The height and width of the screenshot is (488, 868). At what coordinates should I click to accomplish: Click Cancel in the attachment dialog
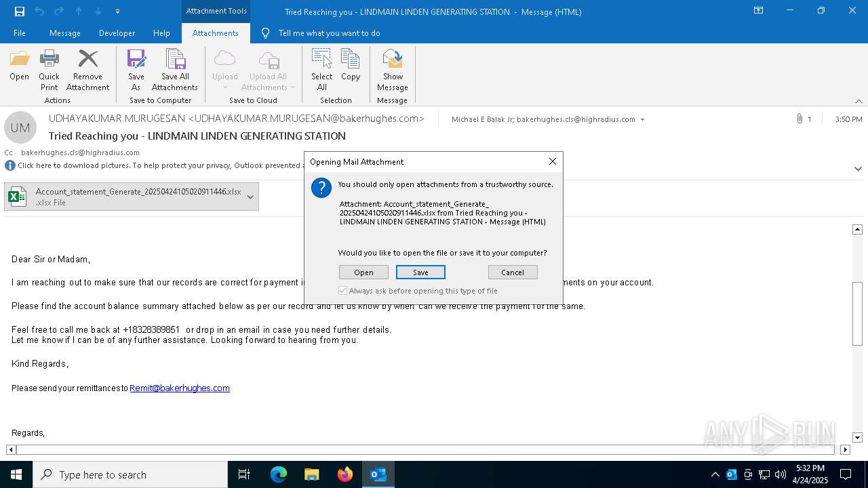(x=513, y=272)
